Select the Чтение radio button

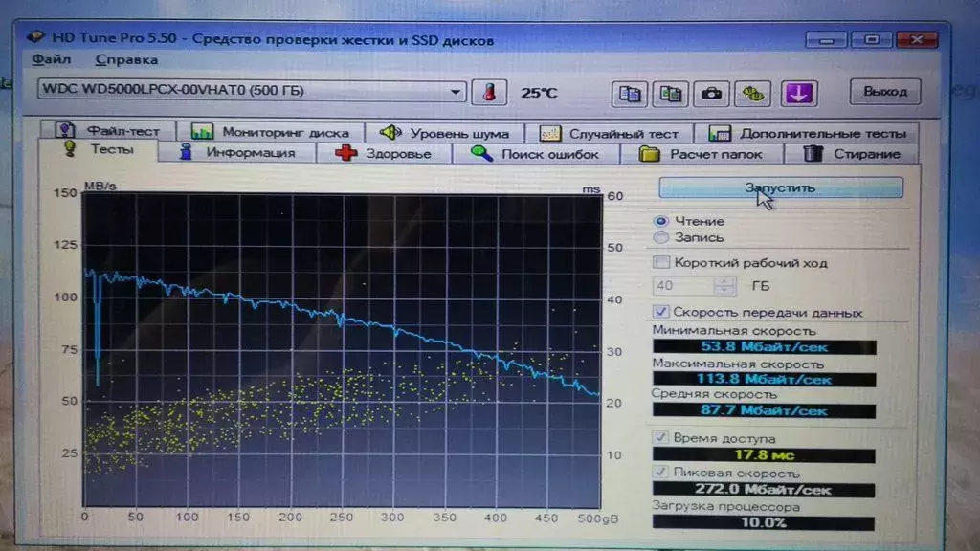(x=661, y=221)
